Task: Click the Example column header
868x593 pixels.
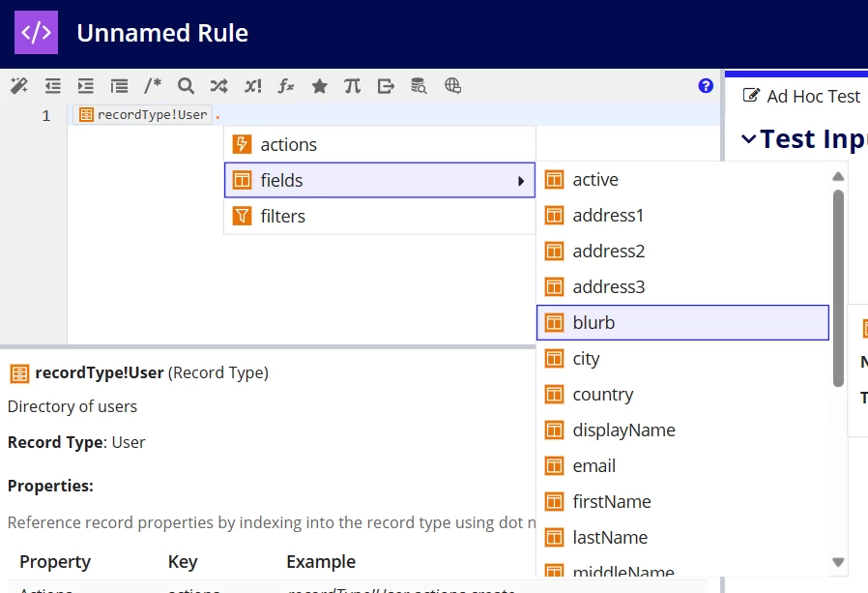Action: point(321,561)
